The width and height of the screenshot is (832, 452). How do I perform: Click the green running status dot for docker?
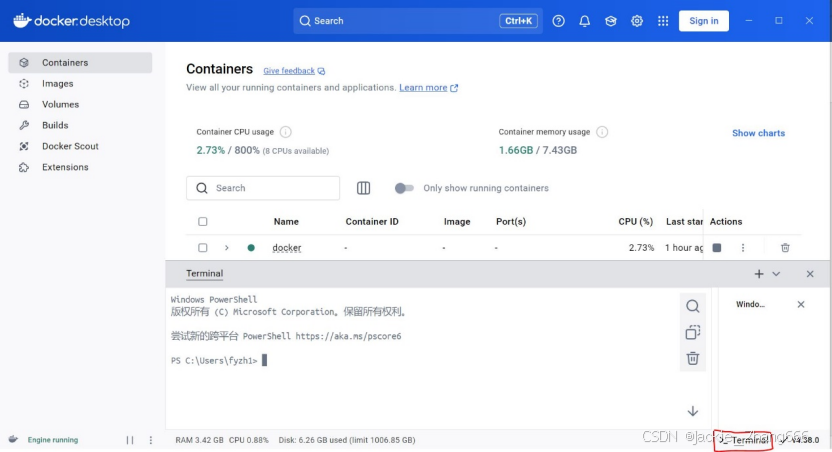[x=251, y=248]
